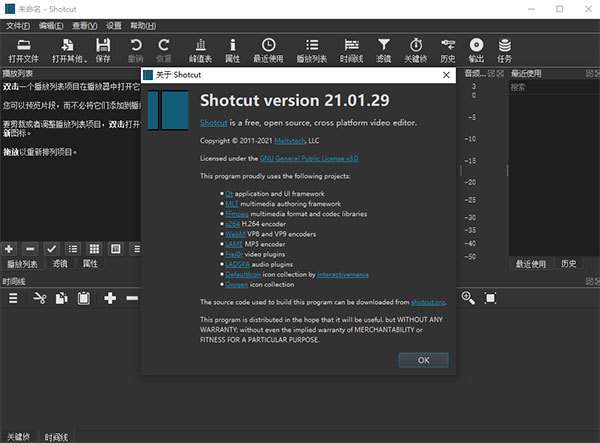Click the 撤销 (Undo) arrow icon
This screenshot has width=600, height=443.
click(135, 50)
